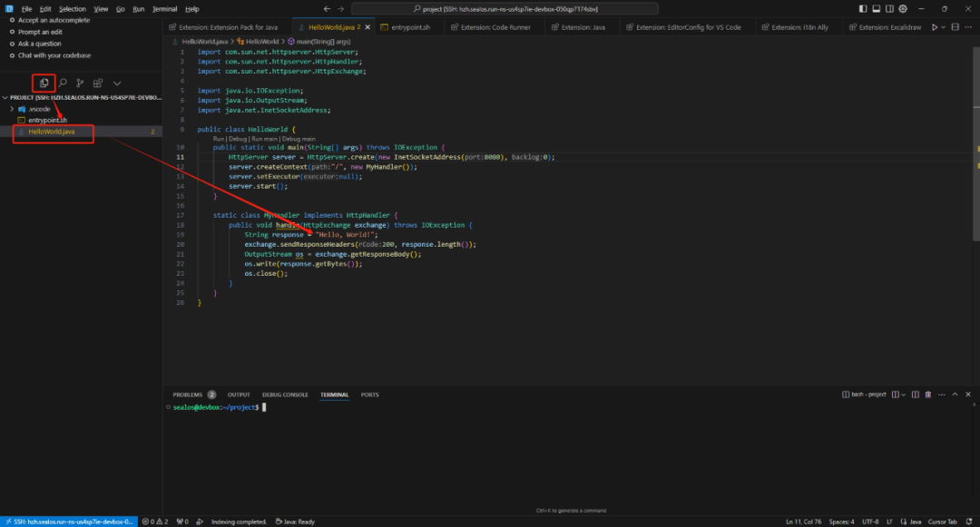This screenshot has width=980, height=527.
Task: Expand the .vscode folder
Action: 12,109
